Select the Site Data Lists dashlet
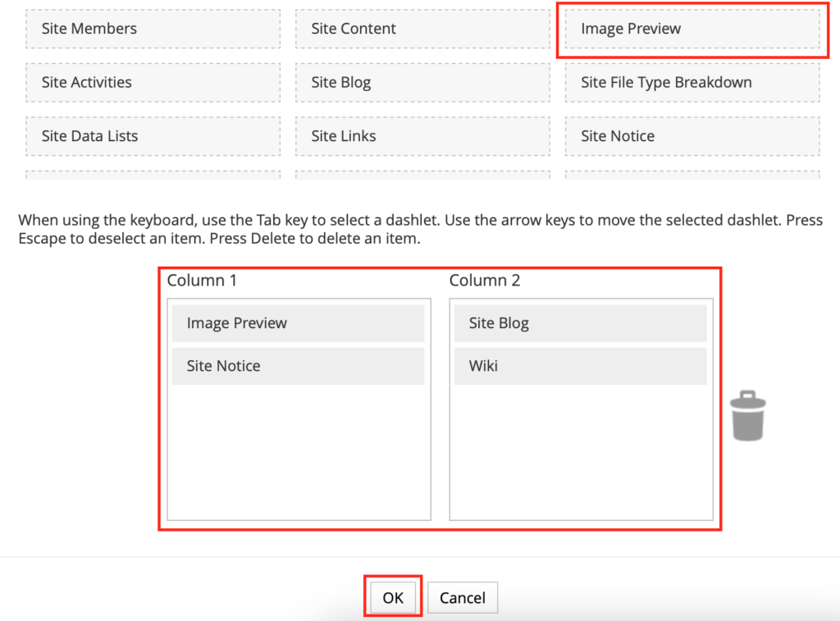The image size is (840, 621). point(153,136)
